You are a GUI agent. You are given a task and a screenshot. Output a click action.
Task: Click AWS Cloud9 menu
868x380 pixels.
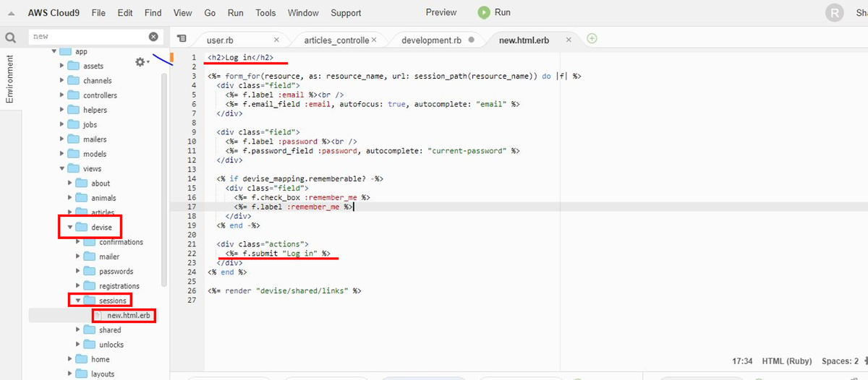(54, 13)
